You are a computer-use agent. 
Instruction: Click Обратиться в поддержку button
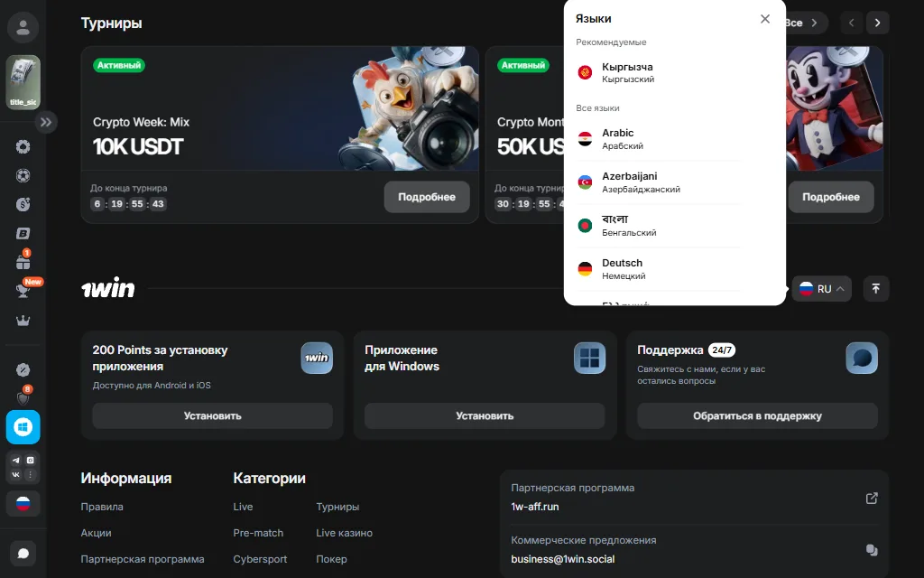click(x=757, y=415)
